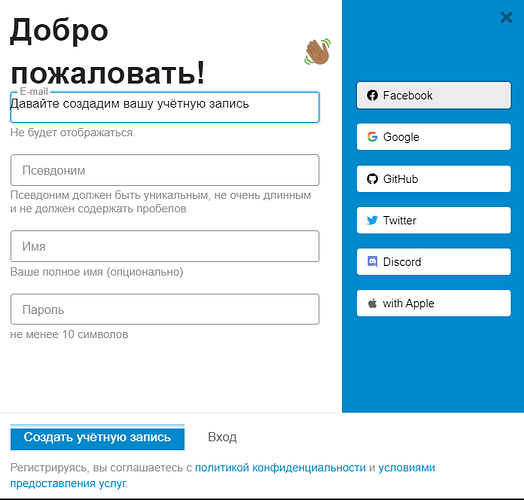
Task: Click the Discord logo icon
Action: pos(372,261)
